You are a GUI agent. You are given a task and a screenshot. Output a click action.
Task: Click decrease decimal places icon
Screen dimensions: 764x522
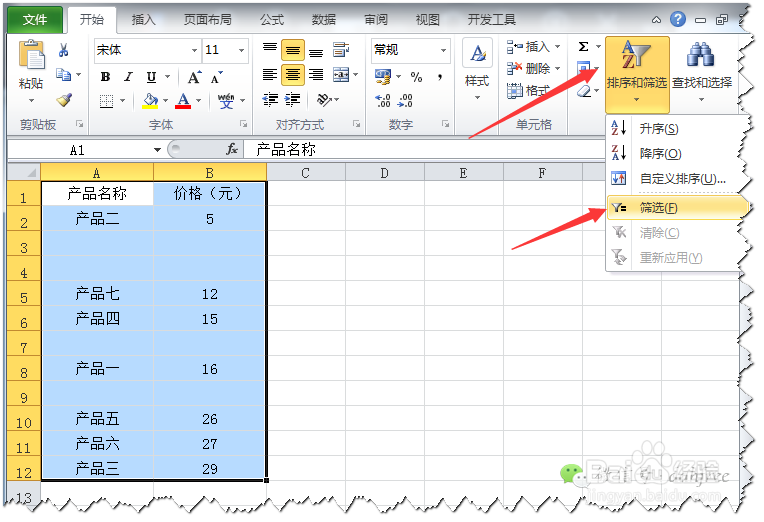coord(405,100)
